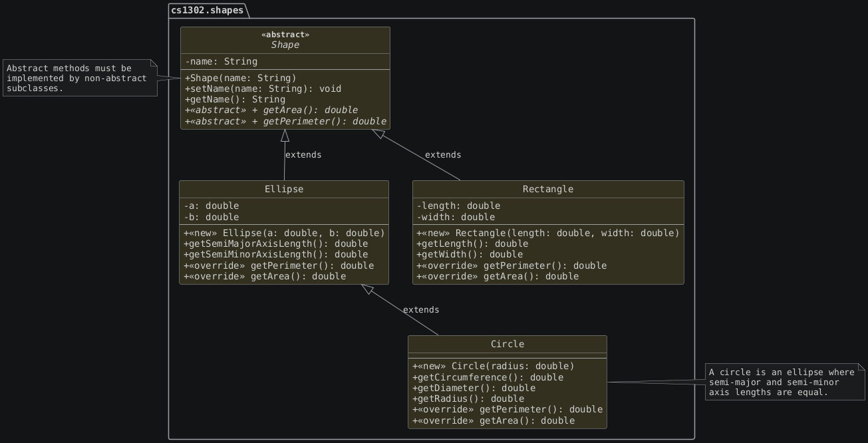Click the Rectangle class title
Screen dimensions: 868x443
[x=548, y=190]
